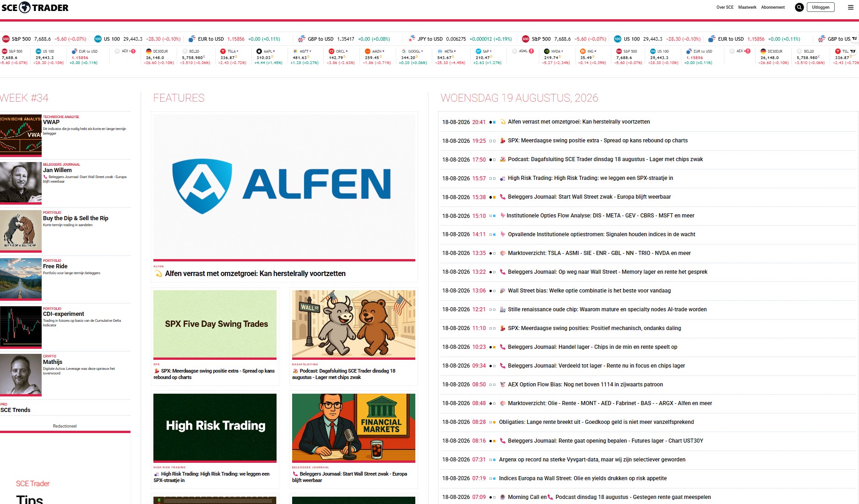The width and height of the screenshot is (859, 504).
Task: Click the ORCL ticker icon
Action: pyautogui.click(x=332, y=51)
